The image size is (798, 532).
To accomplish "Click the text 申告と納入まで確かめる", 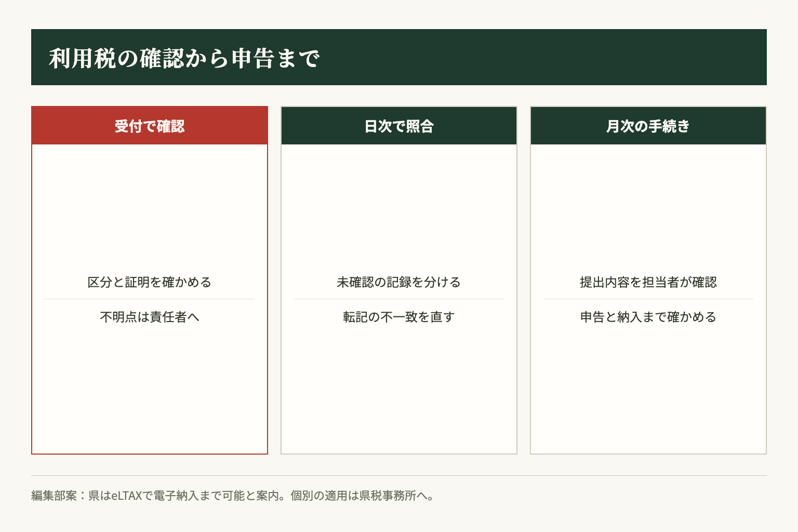I will (x=648, y=317).
